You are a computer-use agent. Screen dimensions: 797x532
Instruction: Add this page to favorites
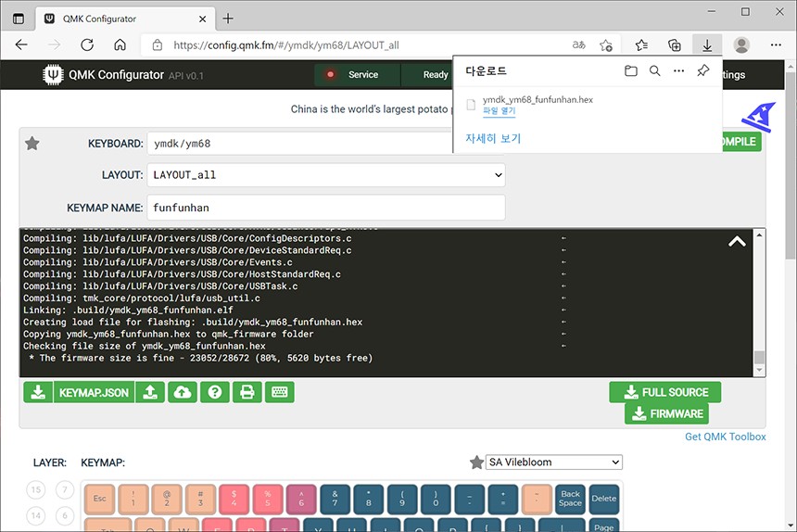[x=606, y=45]
